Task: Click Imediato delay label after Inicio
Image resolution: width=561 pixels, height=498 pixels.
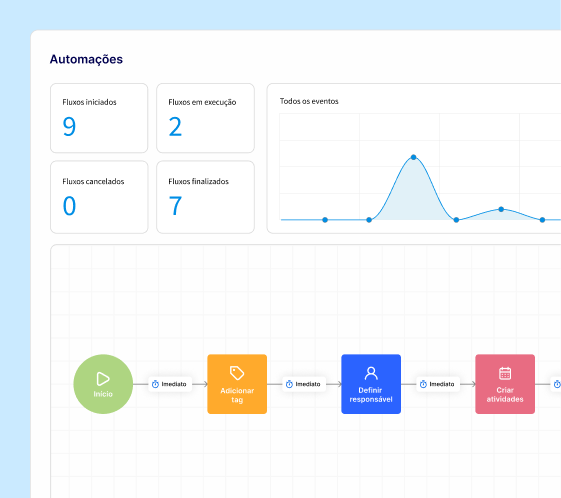Action: 170,384
